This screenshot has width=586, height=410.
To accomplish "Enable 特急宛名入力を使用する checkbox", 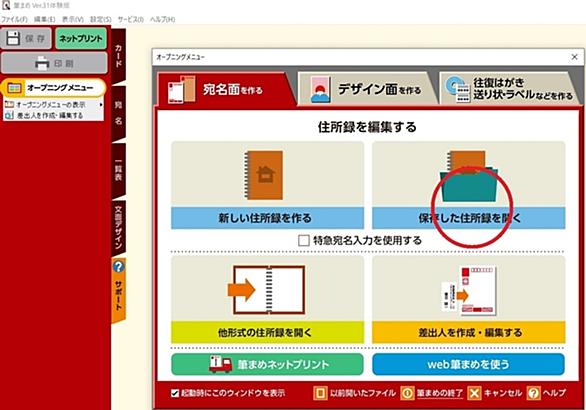I will point(303,240).
